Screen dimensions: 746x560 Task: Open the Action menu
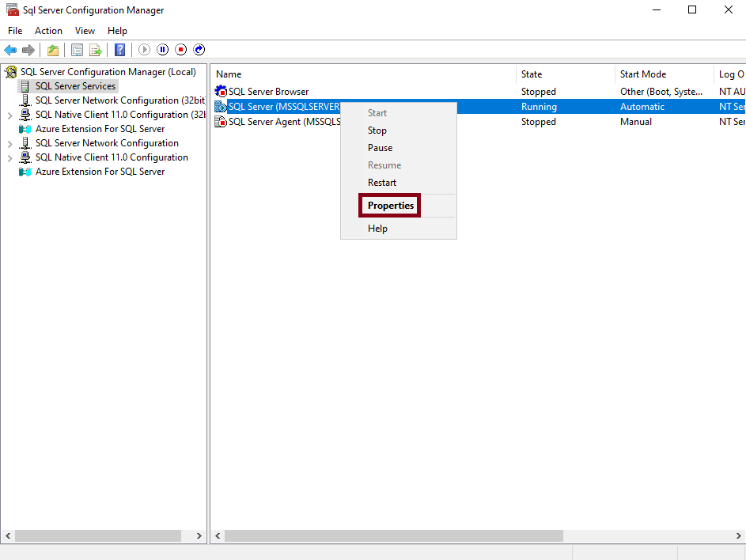click(48, 30)
